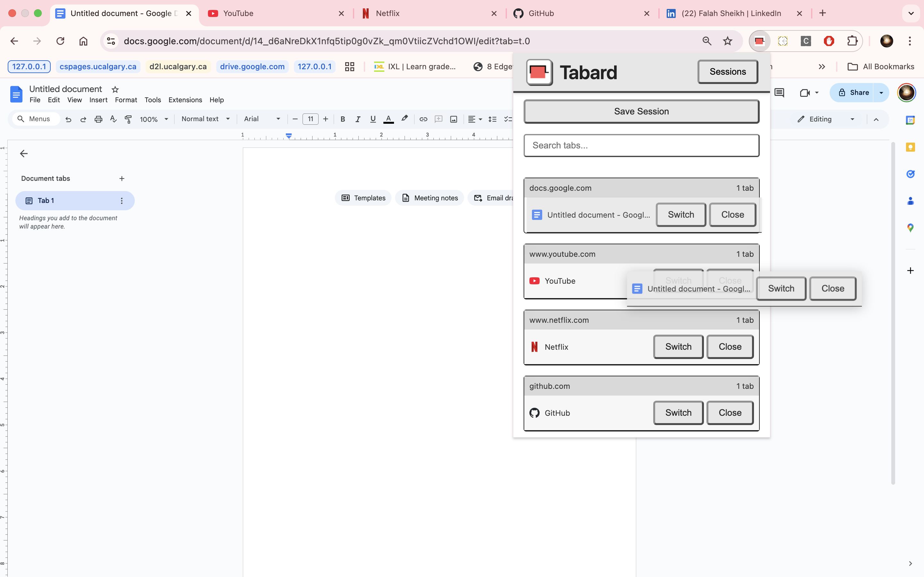Image resolution: width=924 pixels, height=577 pixels.
Task: Bookmark this page with star icon
Action: 727,41
